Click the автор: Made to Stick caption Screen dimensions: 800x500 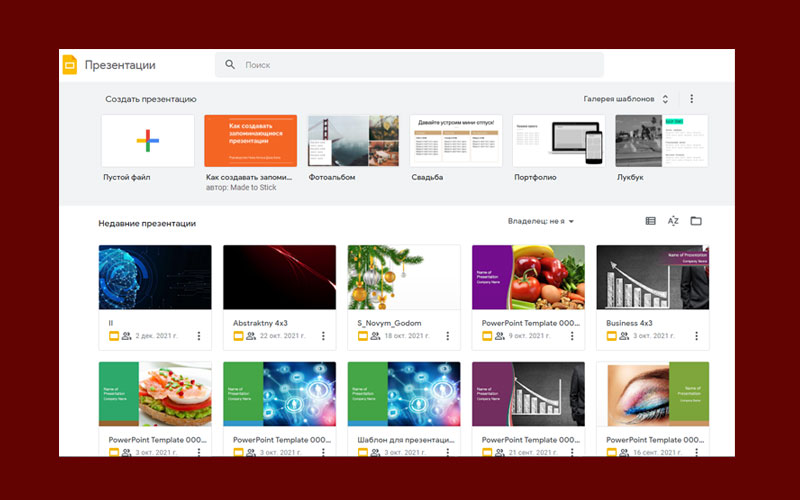coord(241,187)
